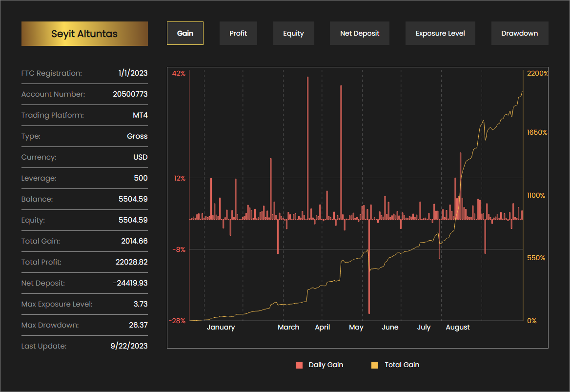570x392 pixels.
Task: Switch to the Gain tab
Action: 185,33
